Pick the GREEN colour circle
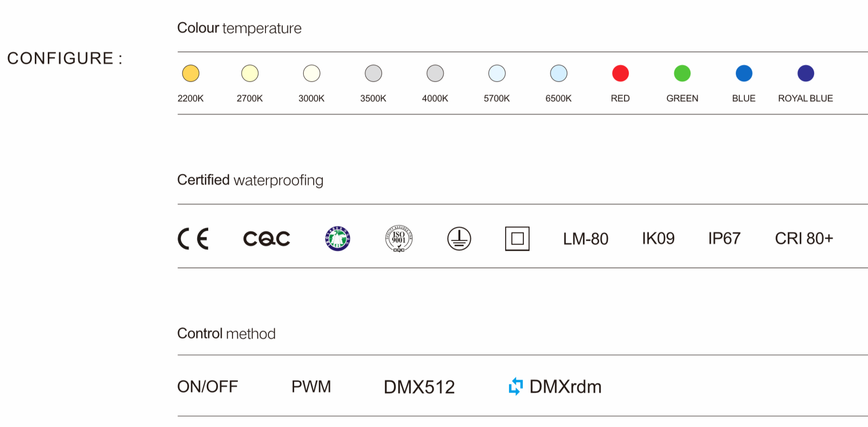Screen dimensions: 868x427 click(x=682, y=74)
